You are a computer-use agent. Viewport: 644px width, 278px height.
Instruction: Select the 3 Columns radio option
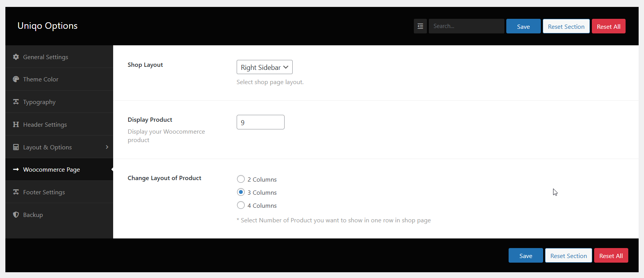(241, 192)
